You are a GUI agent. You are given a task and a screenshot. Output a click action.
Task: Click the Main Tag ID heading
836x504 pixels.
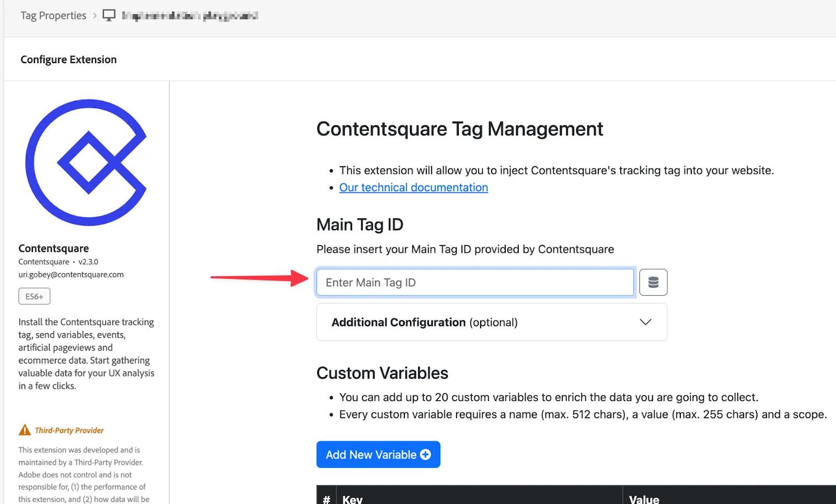click(x=359, y=225)
